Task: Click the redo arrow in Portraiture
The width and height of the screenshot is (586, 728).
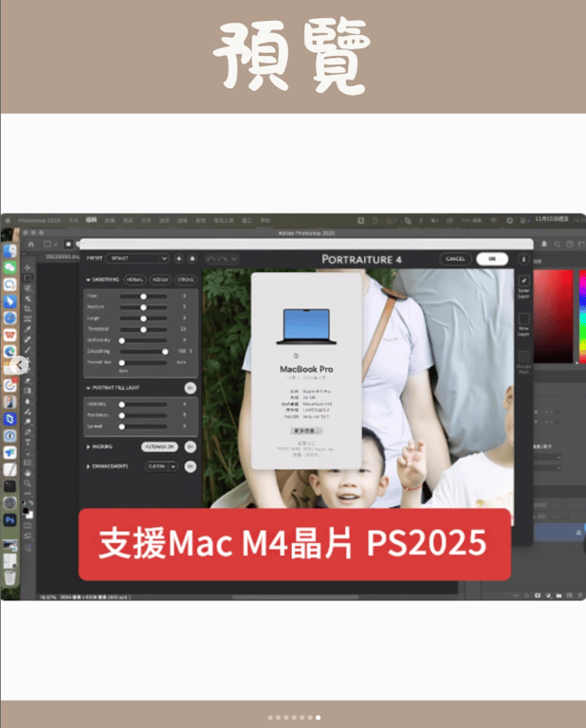Action: tap(223, 259)
